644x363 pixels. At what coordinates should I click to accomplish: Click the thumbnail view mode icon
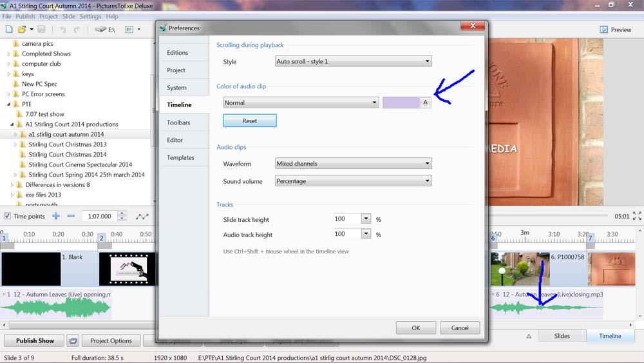tap(129, 30)
